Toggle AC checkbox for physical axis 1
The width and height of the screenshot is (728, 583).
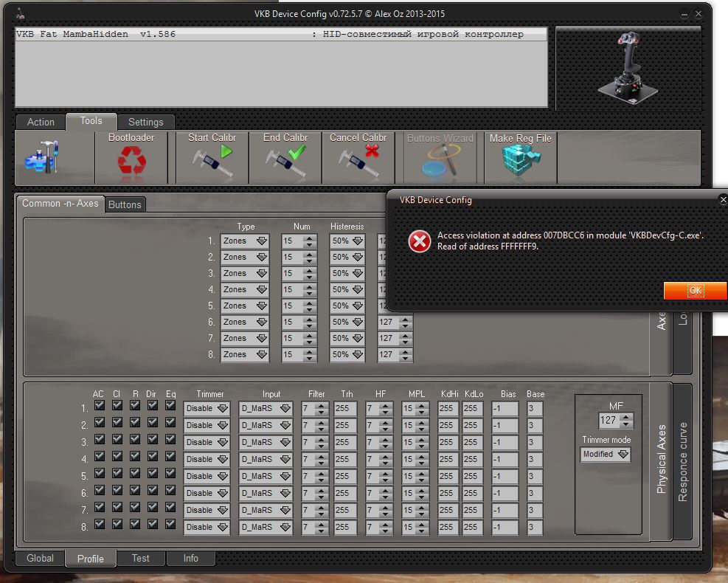(100, 405)
